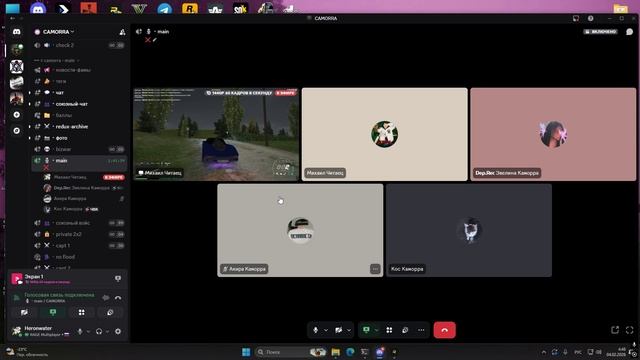Click the live badge next to Михаил Читаец
The height and width of the screenshot is (360, 640).
click(x=113, y=177)
